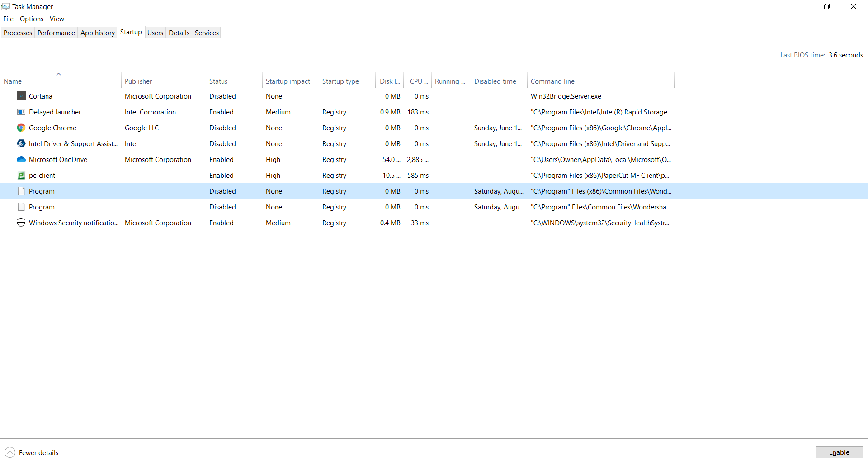
Task: Click the pc-client PaperCut icon
Action: tap(21, 175)
